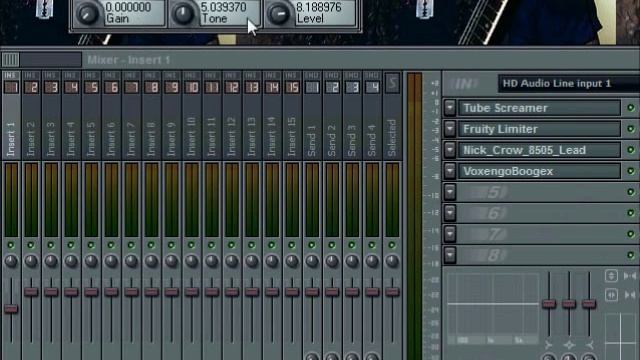Screen dimensions: 640x360
Task: Click the S box atop Selected track
Action: click(x=392, y=84)
